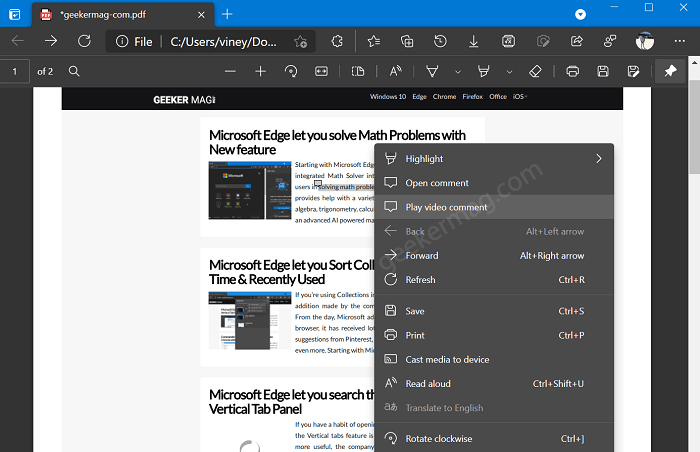Switch to the geekermag-com.pdf tab
This screenshot has width=700, height=452.
(123, 15)
